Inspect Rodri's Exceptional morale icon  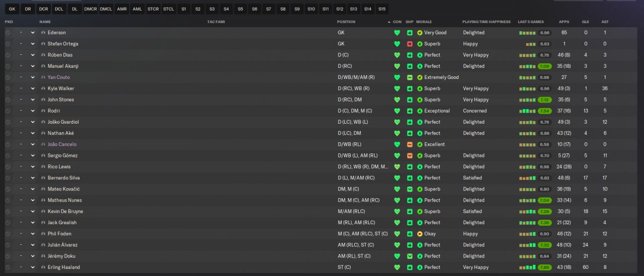(420, 111)
